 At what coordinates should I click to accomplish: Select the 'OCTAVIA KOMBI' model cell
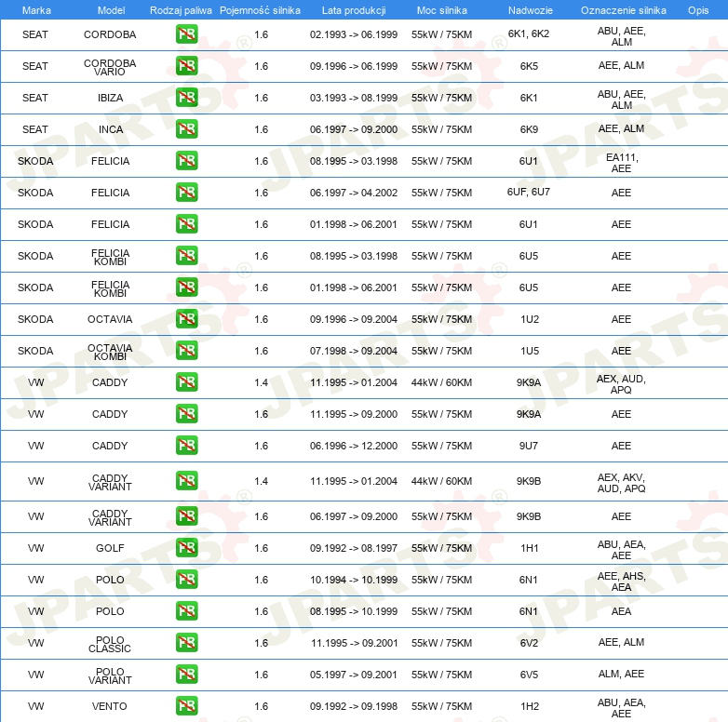110,352
